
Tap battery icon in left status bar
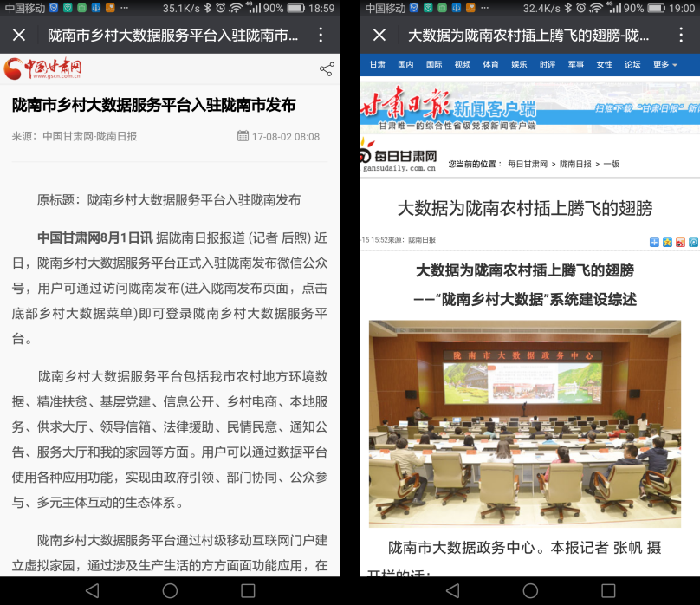(295, 8)
